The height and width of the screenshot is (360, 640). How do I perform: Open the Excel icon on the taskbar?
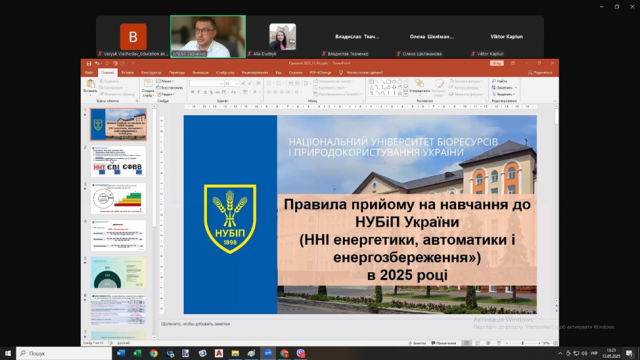(x=137, y=353)
